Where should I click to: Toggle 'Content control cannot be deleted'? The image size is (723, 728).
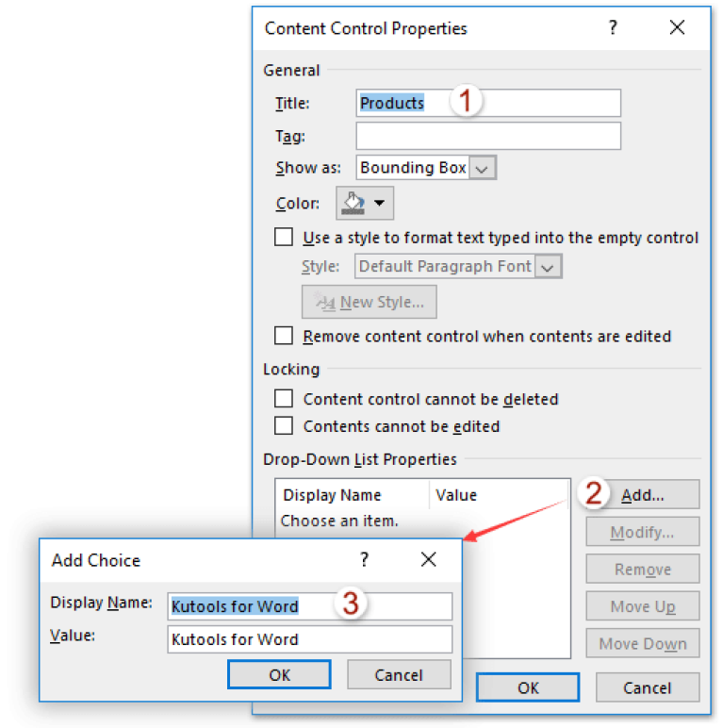pos(284,399)
